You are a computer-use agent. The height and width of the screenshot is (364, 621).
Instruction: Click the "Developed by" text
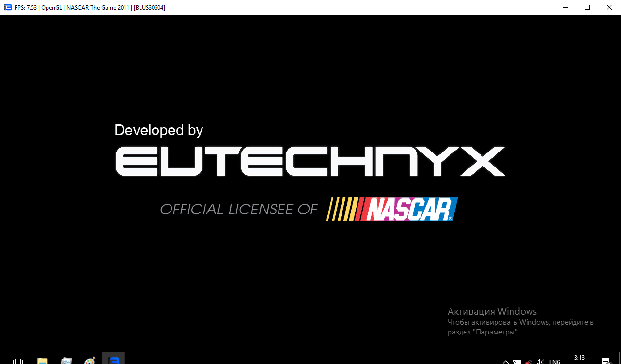tap(158, 130)
